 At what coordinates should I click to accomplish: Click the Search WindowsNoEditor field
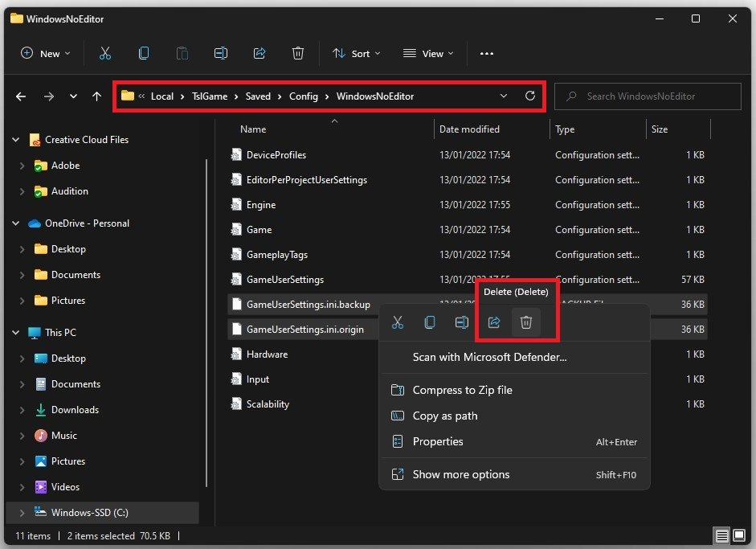(648, 96)
